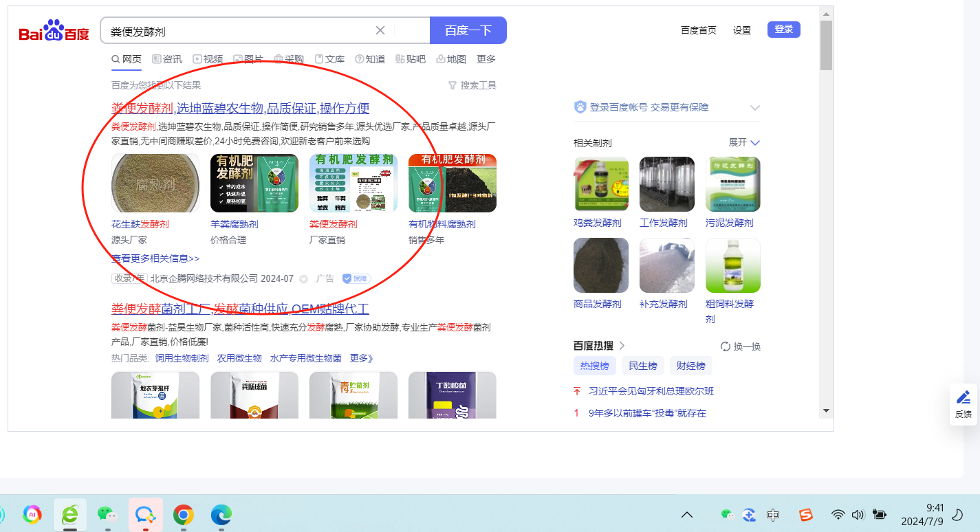Expand the small arrow icon beside 2024-07
Viewport: 980px width, 532px height.
pos(303,279)
